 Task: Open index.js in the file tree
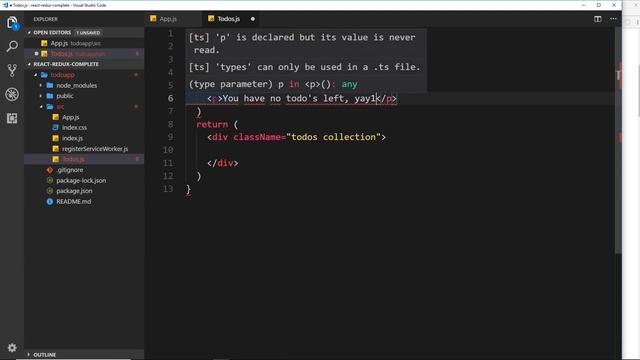[84, 138]
